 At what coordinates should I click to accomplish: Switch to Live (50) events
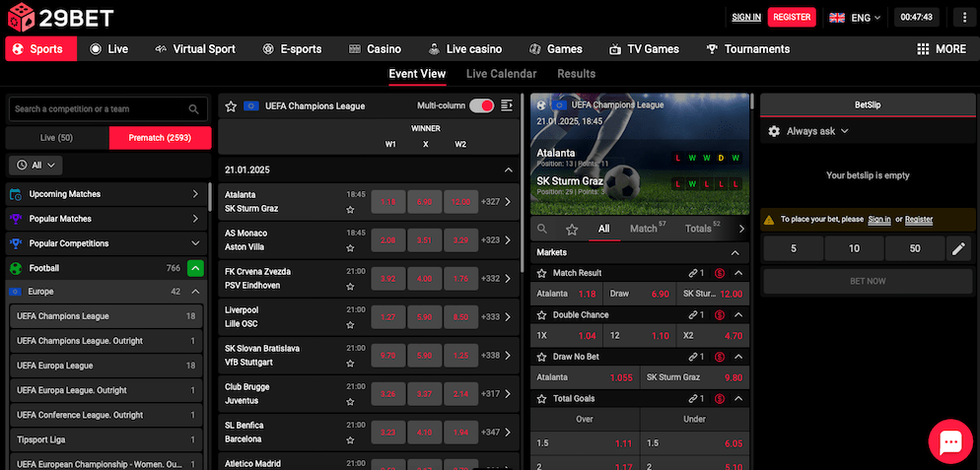57,138
